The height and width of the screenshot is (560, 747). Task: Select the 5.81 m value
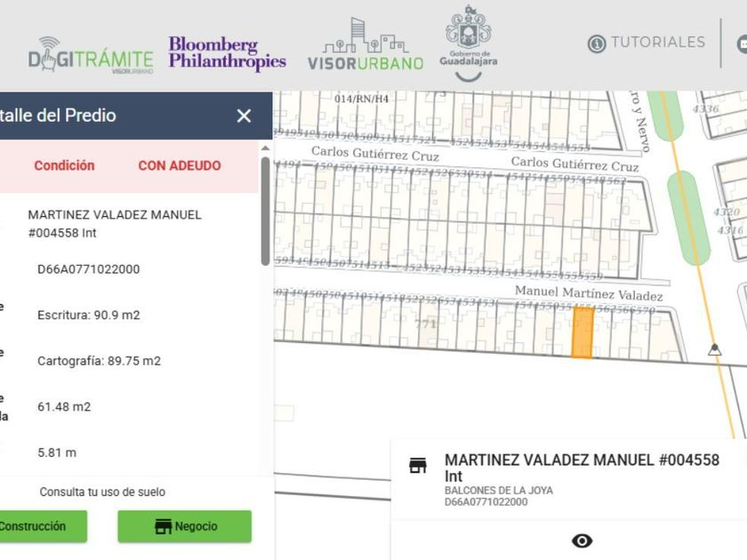(x=57, y=452)
